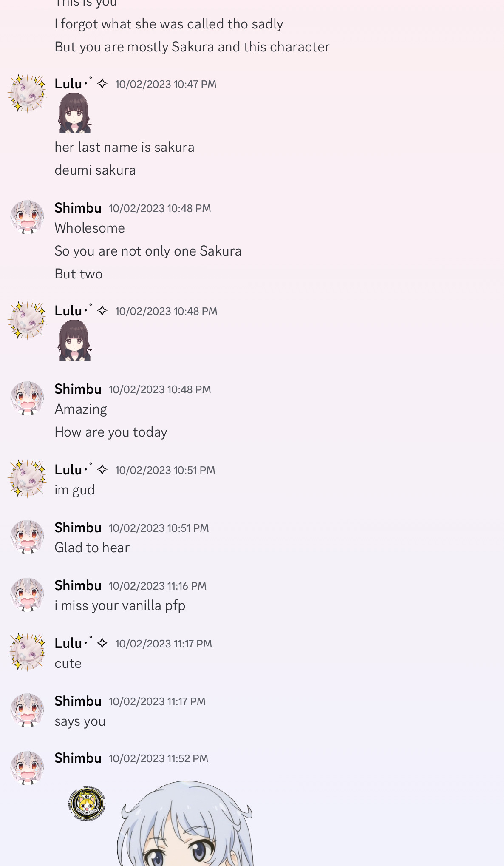This screenshot has width=504, height=866.
Task: Open Shimbu's avatar next to the "Amazing" message
Action: coord(27,398)
